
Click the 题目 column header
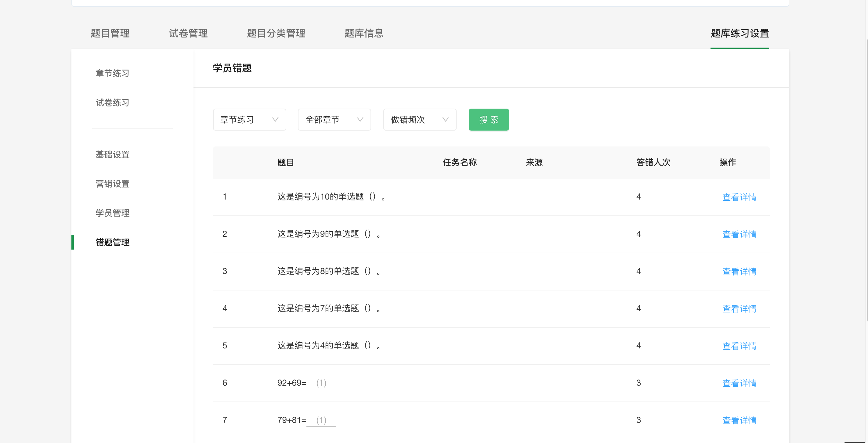(286, 163)
